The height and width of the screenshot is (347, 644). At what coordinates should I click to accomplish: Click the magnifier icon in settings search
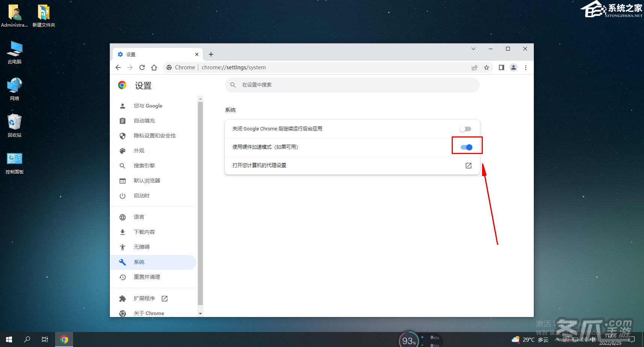click(233, 85)
